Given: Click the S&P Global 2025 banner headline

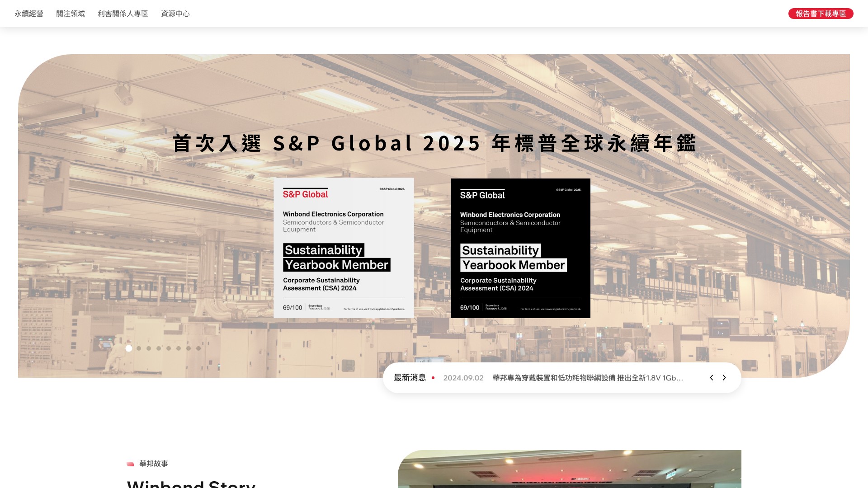Looking at the screenshot, I should (434, 143).
